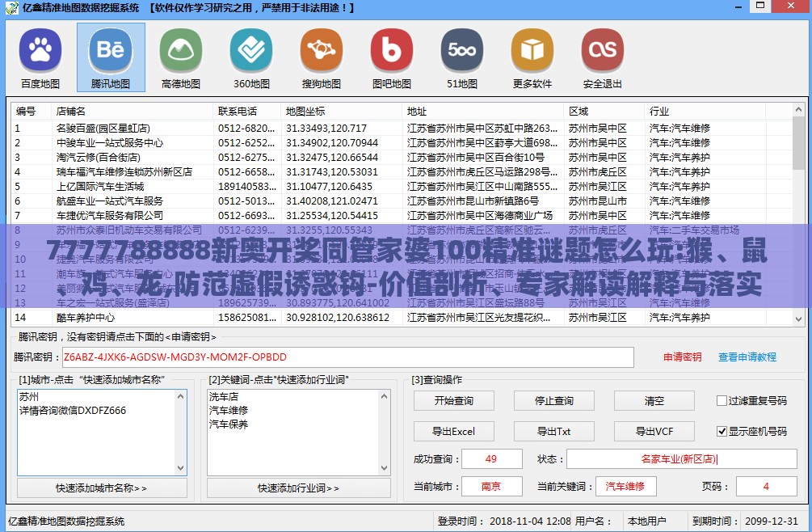Image resolution: width=812 pixels, height=532 pixels.
Task: Export results via 导出Excel button
Action: [453, 431]
